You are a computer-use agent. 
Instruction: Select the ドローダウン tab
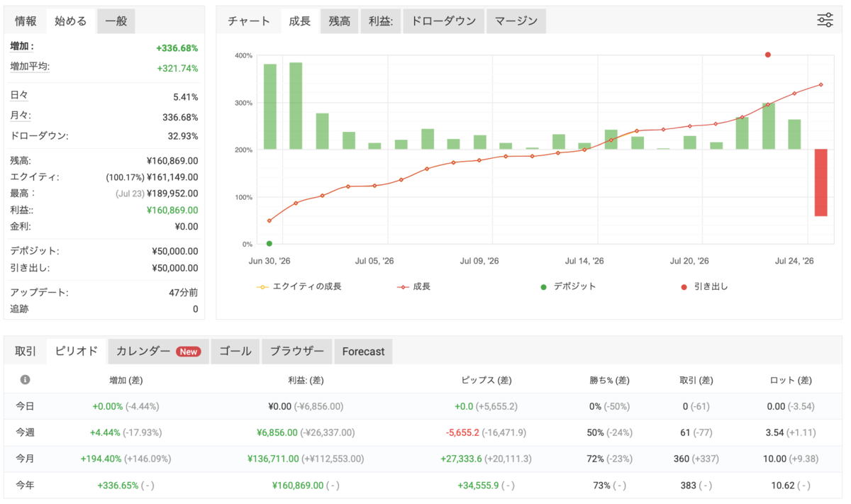[x=444, y=21]
